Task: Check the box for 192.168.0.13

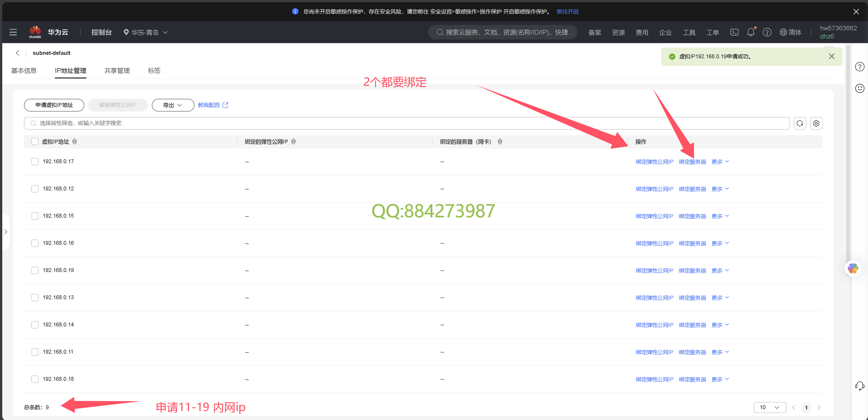Action: [x=35, y=298]
